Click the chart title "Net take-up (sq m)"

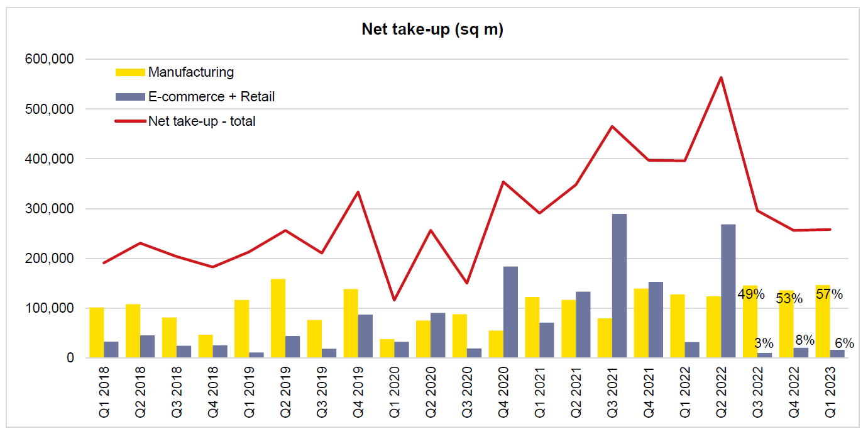pos(432,30)
